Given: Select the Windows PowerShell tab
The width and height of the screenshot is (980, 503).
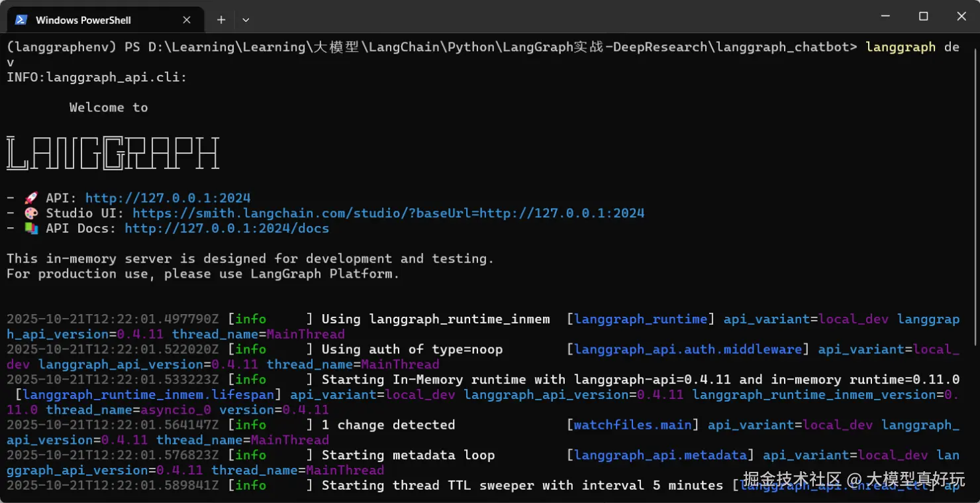Looking at the screenshot, I should [106, 20].
